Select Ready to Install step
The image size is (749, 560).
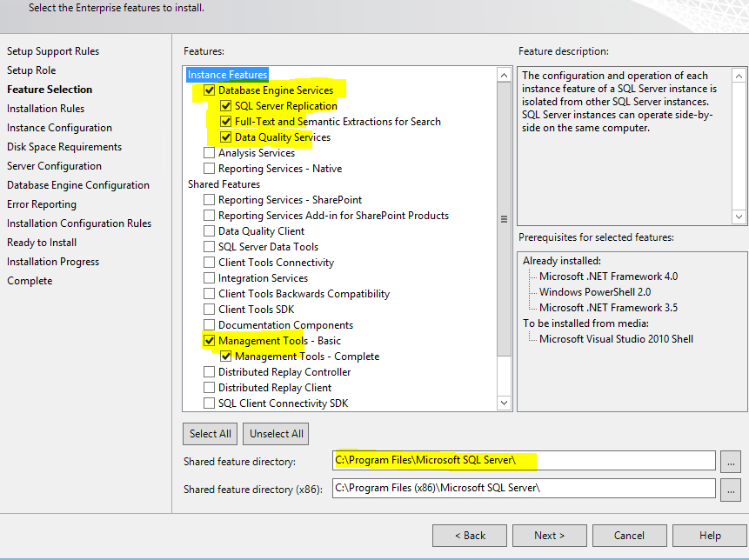pyautogui.click(x=42, y=242)
